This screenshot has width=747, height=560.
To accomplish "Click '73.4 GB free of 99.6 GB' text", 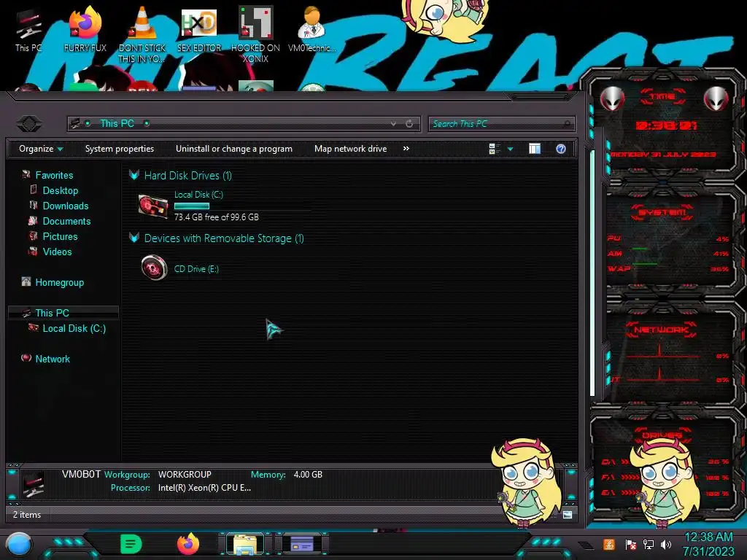I will (x=216, y=217).
